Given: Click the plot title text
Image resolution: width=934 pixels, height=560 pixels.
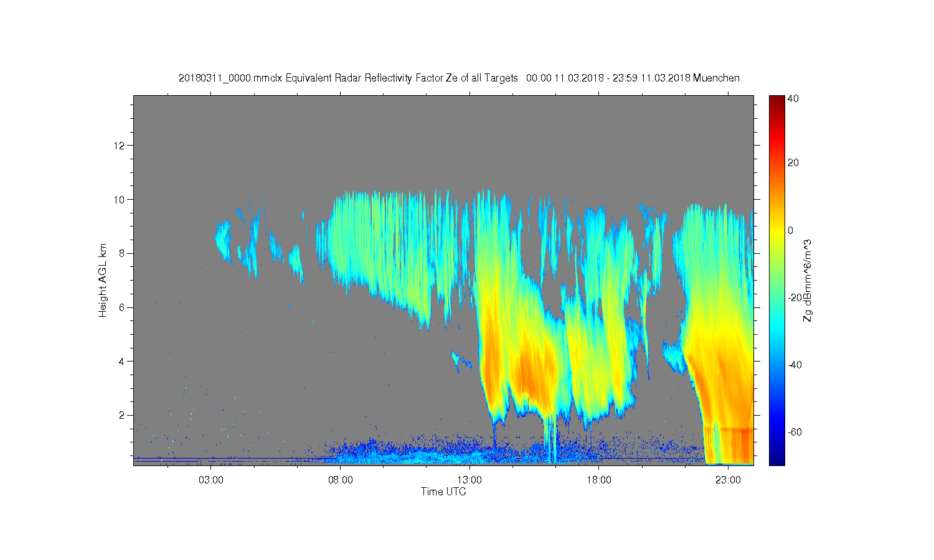Looking at the screenshot, I should pyautogui.click(x=459, y=78).
